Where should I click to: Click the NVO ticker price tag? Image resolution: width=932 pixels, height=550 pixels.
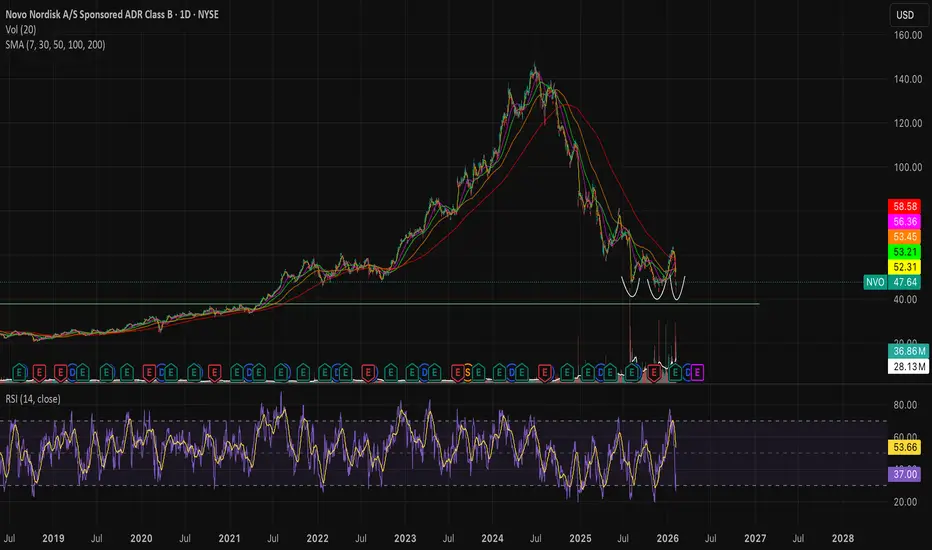[x=875, y=282]
